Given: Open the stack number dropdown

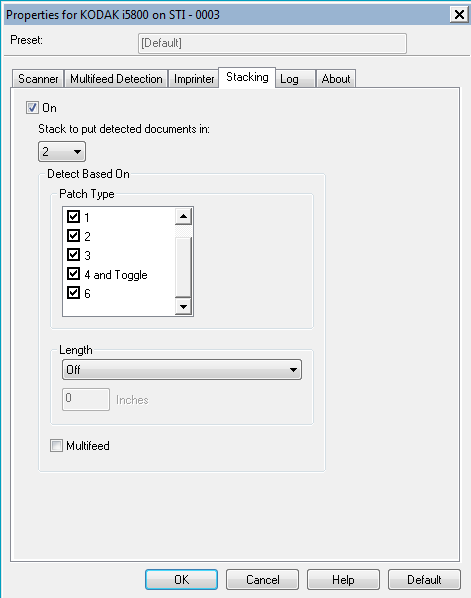Looking at the screenshot, I should [62, 151].
